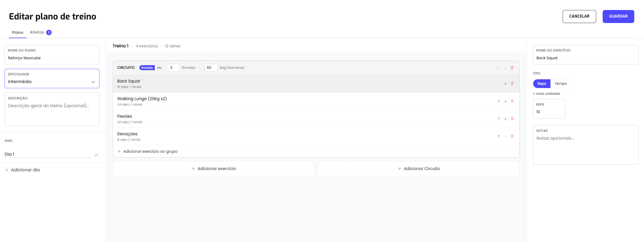Image resolution: width=644 pixels, height=242 pixels.
Task: Move Flexões exercise down
Action: pyautogui.click(x=505, y=119)
